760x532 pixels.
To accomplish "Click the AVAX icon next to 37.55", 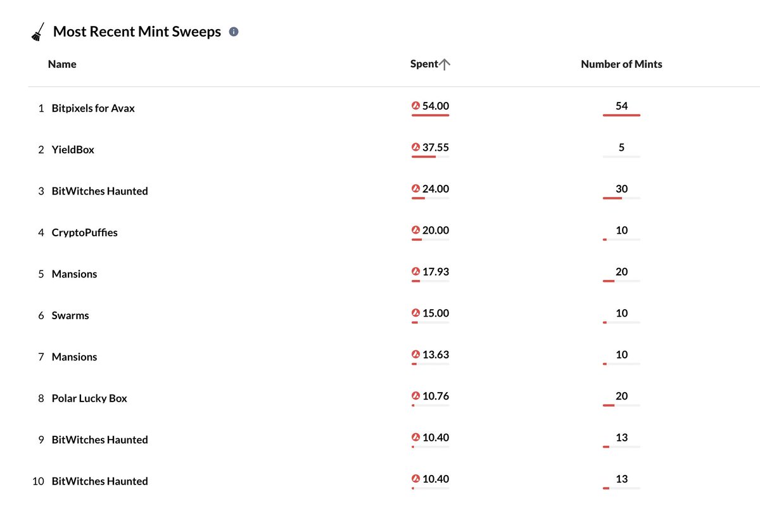I will [x=416, y=147].
